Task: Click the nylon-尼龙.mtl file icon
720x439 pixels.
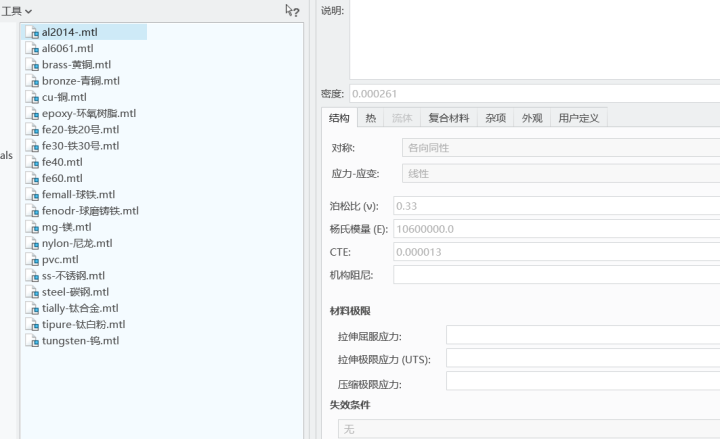Action: (x=32, y=243)
